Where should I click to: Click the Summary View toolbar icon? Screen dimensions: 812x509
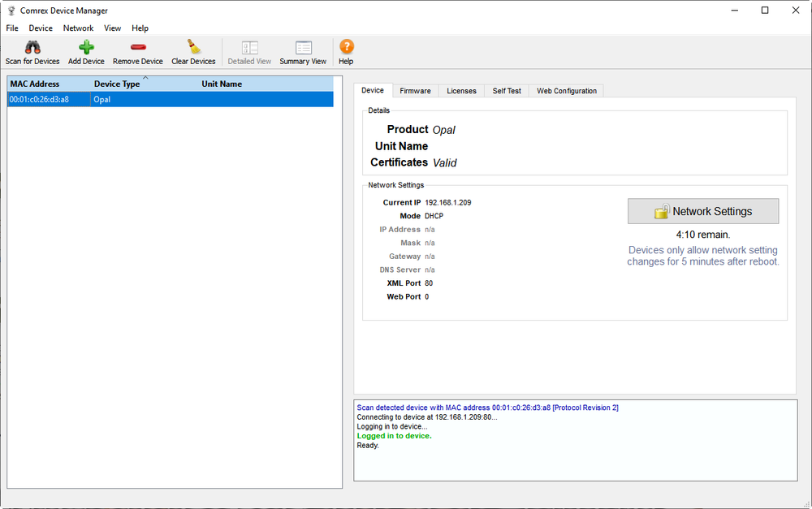304,48
